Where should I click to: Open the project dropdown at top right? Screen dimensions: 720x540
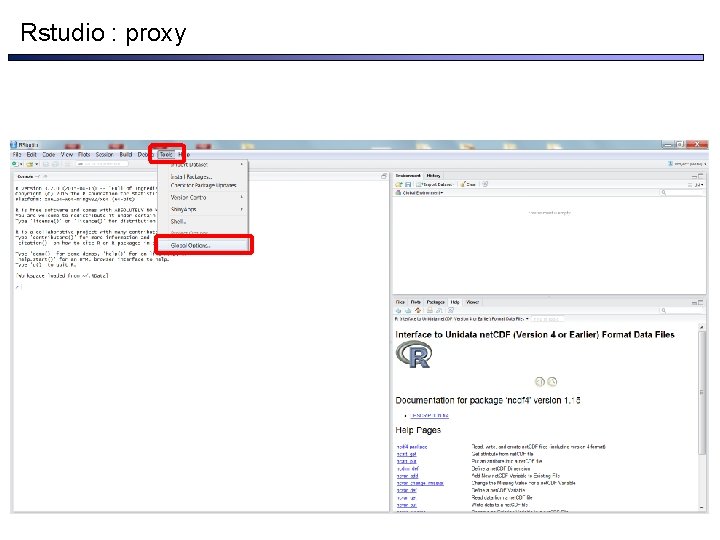[687, 164]
